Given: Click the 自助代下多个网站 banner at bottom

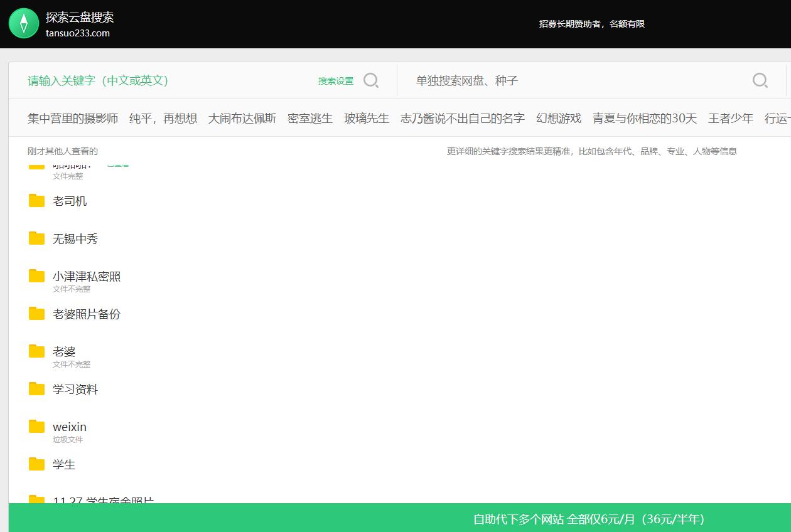Looking at the screenshot, I should tap(588, 519).
